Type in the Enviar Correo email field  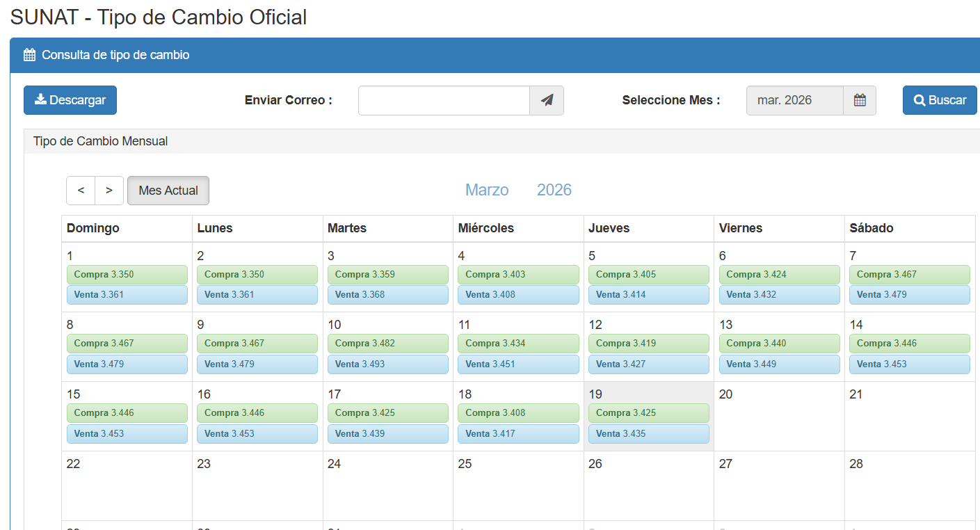click(x=444, y=100)
